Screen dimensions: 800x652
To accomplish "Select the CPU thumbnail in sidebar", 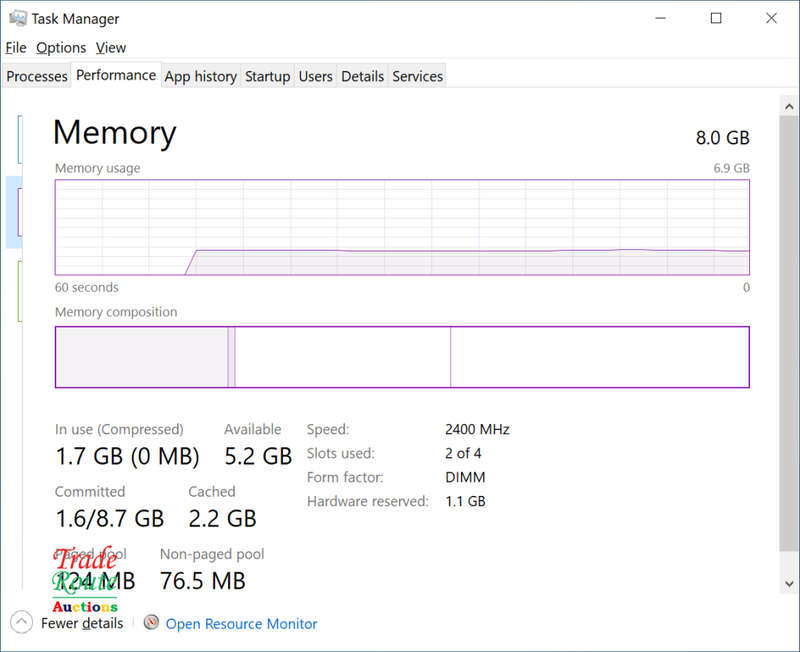I will tap(19, 139).
